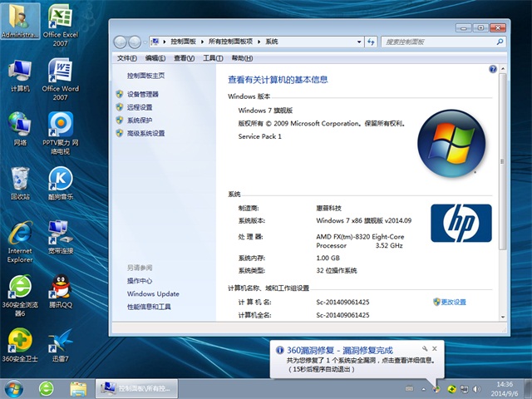Launch Internet Explorer from the desktop
The height and width of the screenshot is (399, 532).
[x=20, y=235]
